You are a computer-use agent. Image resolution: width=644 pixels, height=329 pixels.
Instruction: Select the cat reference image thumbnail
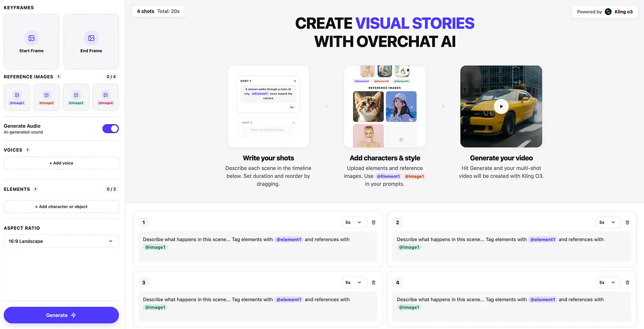pos(368,107)
